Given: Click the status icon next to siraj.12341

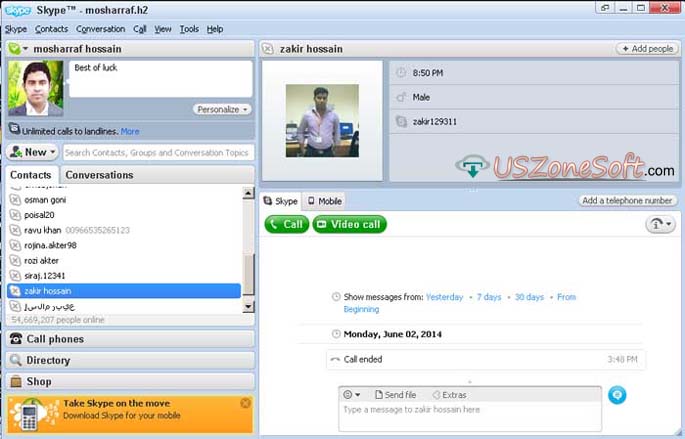Looking at the screenshot, I should click(15, 276).
